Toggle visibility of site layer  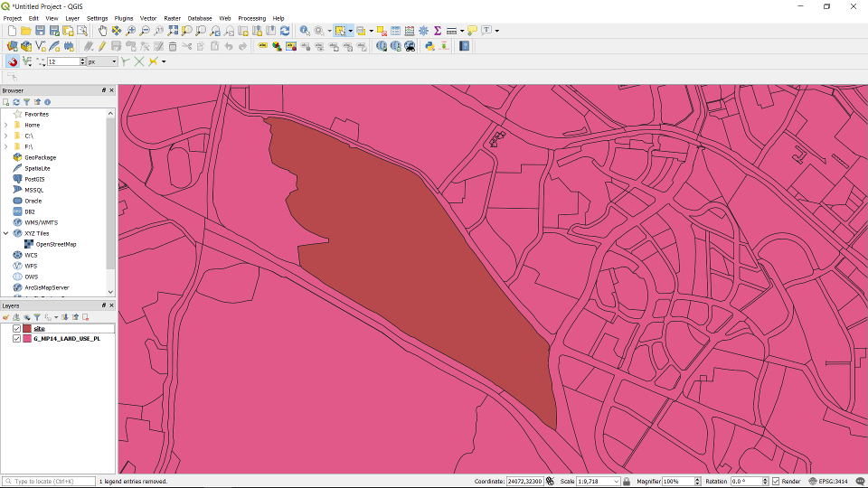17,329
